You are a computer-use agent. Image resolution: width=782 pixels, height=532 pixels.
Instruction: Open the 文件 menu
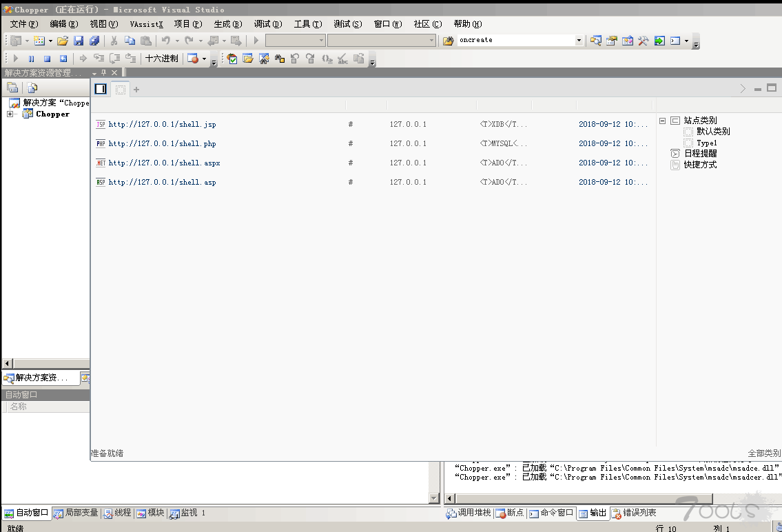pos(24,24)
